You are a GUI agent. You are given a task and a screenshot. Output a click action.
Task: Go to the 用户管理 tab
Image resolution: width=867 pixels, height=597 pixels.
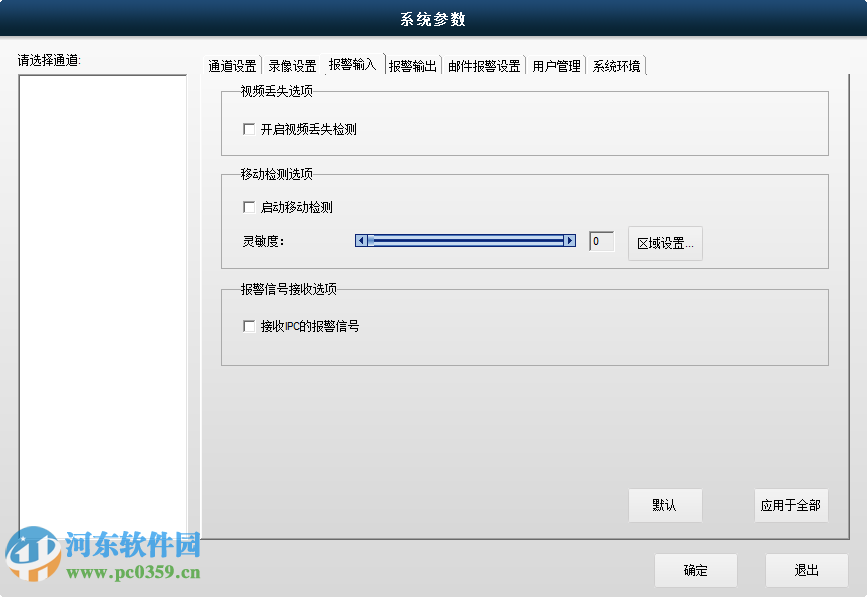coord(555,64)
